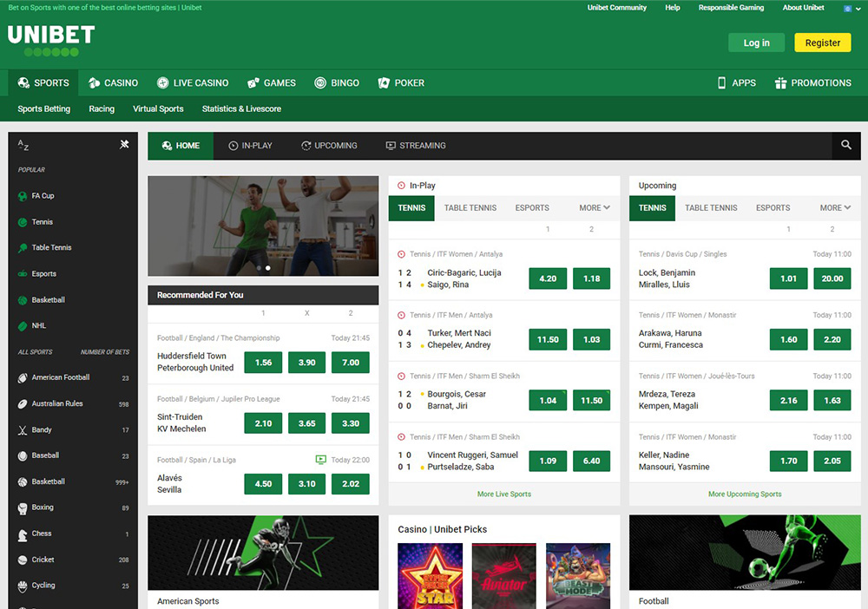Click the Games dice icon

click(253, 83)
